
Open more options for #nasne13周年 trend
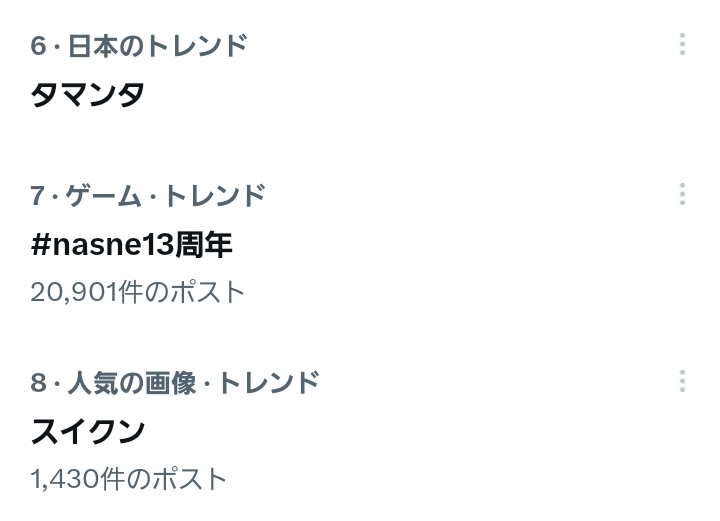pyautogui.click(x=682, y=194)
